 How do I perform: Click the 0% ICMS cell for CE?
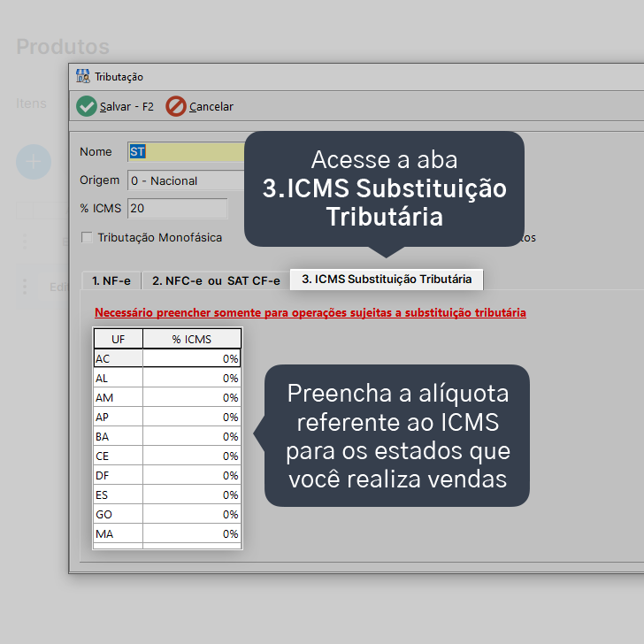click(x=192, y=456)
